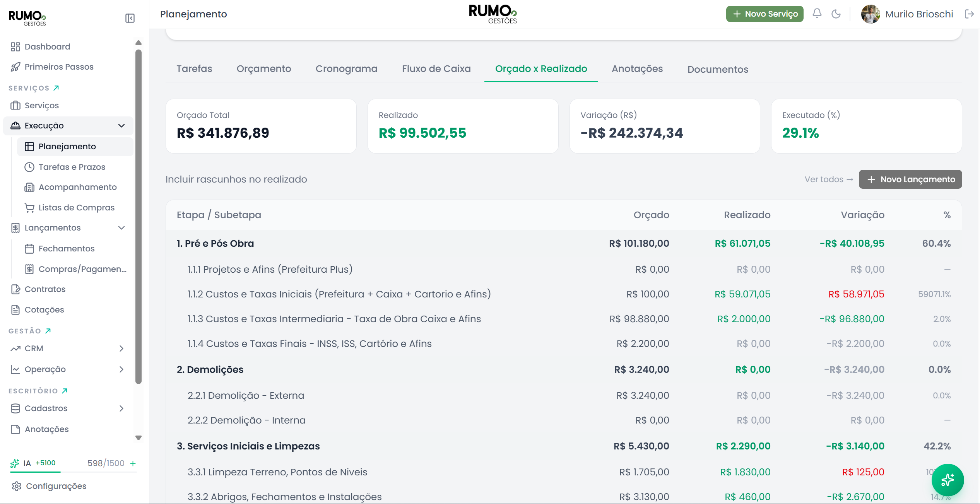Click sidebar scroll down arrow
The height and width of the screenshot is (504, 980).
pos(139,437)
